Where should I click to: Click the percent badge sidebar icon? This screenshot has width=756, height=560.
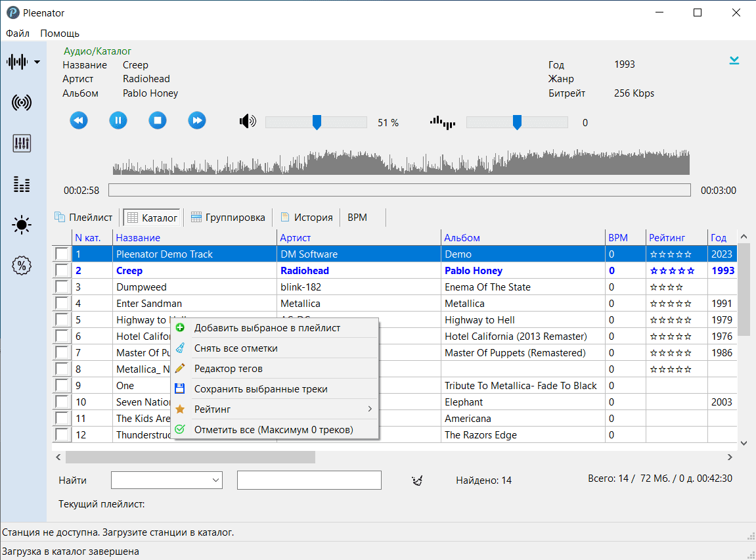point(22,266)
